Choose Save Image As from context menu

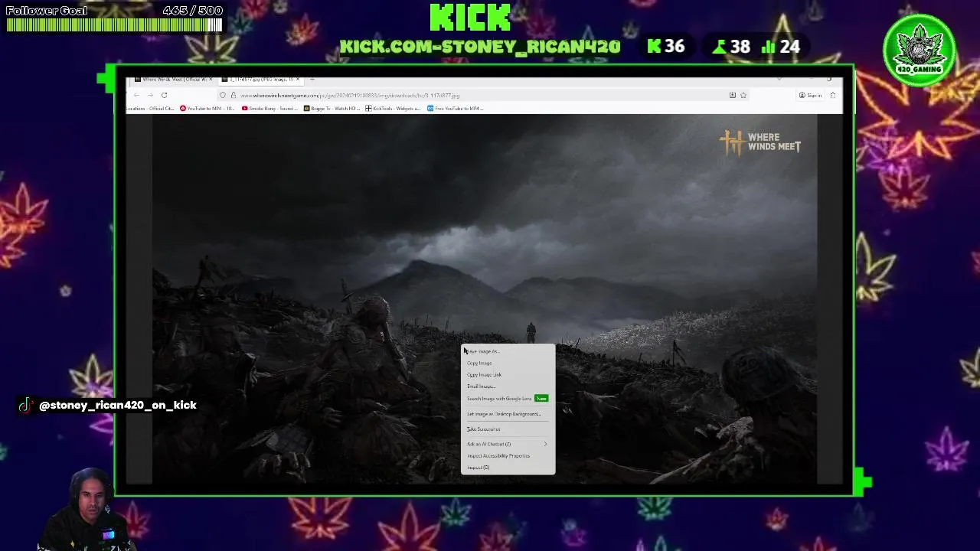click(508, 351)
